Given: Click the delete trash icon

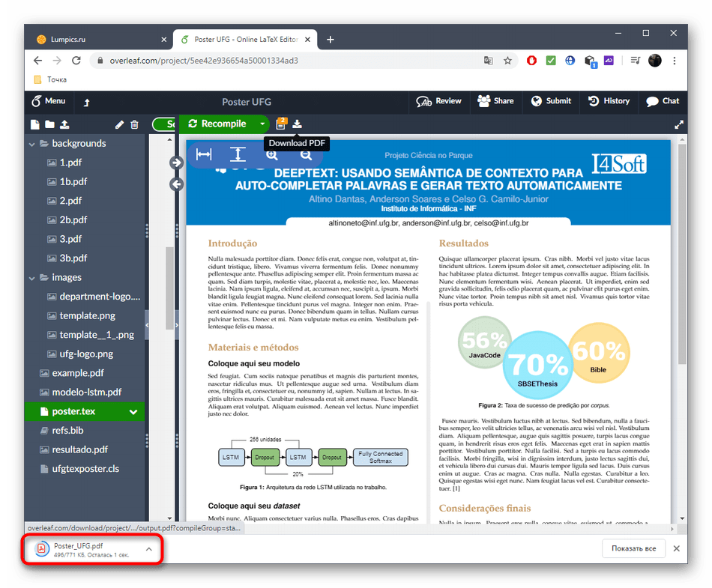Looking at the screenshot, I should pos(134,124).
